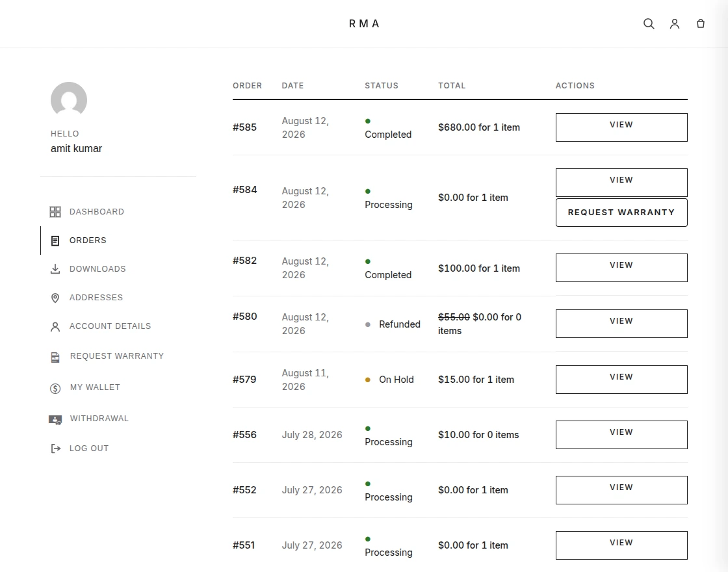The height and width of the screenshot is (572, 728).
Task: Click the "$15.00 for 1 item" total
Action: click(476, 380)
